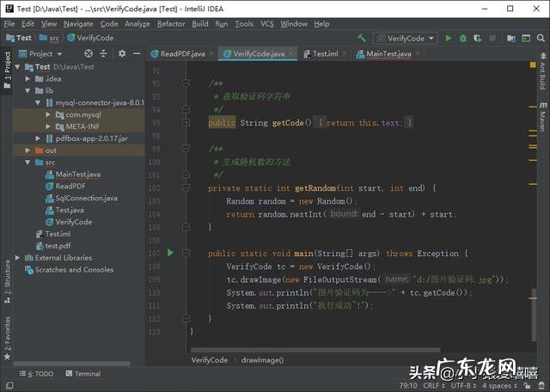Image resolution: width=550 pixels, height=392 pixels.
Task: Open the Navigate menu
Action: click(78, 24)
